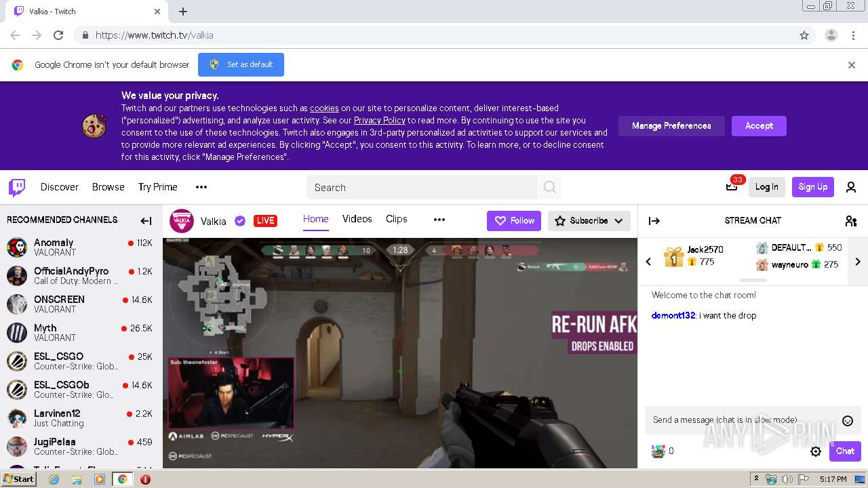The height and width of the screenshot is (488, 868).
Task: Open more channel tabs ellipsis beside Clips
Action: [439, 220]
